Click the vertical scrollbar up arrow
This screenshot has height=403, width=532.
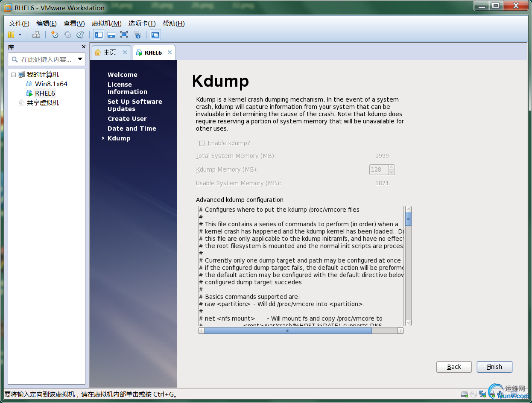click(409, 209)
